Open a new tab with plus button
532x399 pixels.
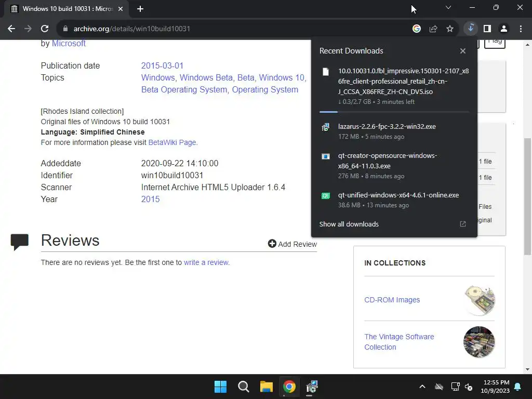click(140, 9)
